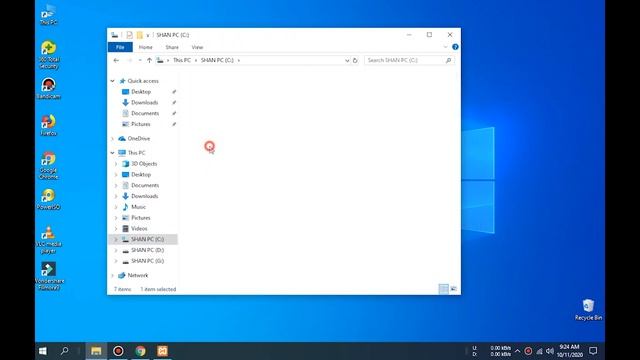Click the network tray icon

539,351
